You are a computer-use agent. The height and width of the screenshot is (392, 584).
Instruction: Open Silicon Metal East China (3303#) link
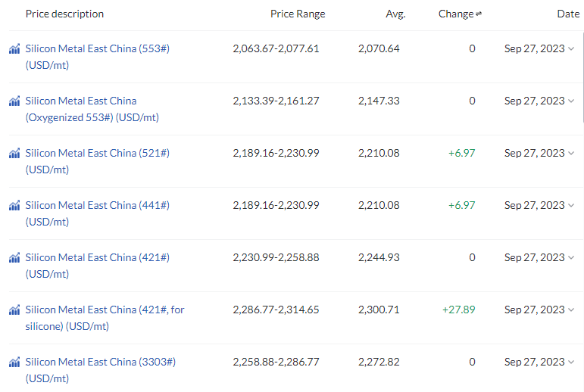101,369
